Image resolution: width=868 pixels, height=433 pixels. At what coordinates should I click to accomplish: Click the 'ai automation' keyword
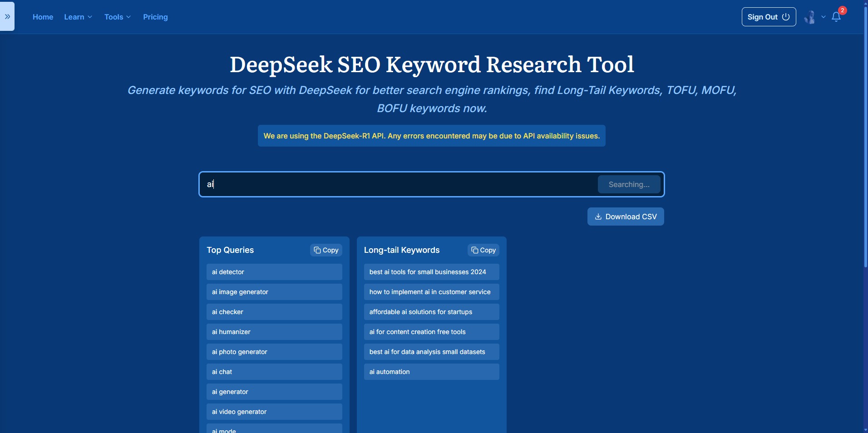point(432,372)
